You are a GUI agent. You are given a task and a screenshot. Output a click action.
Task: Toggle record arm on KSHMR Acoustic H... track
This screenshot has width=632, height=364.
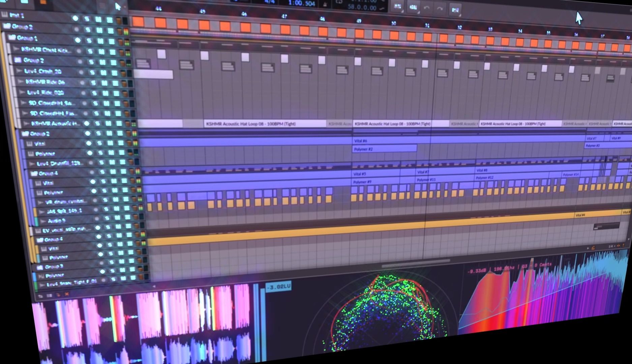coord(87,123)
